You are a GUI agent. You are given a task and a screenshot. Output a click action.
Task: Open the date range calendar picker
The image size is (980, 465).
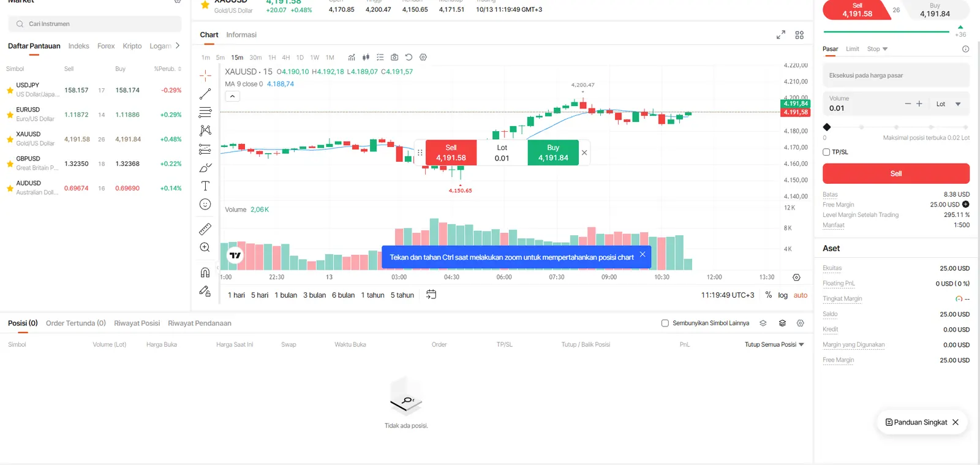[x=431, y=295]
